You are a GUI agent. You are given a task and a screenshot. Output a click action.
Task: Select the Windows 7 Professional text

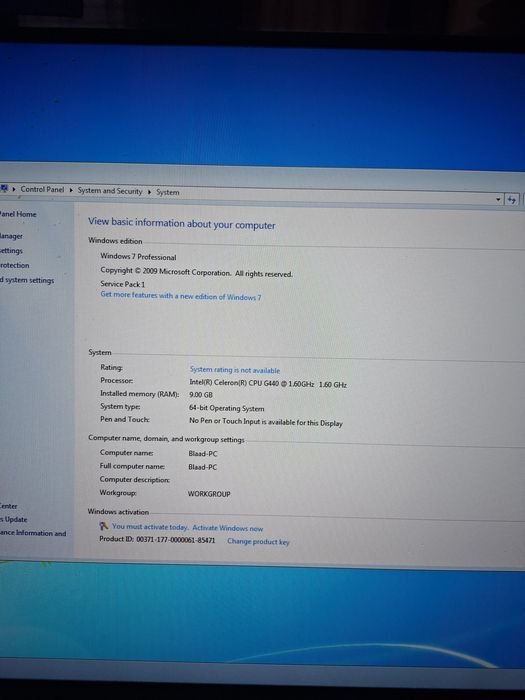(138, 256)
